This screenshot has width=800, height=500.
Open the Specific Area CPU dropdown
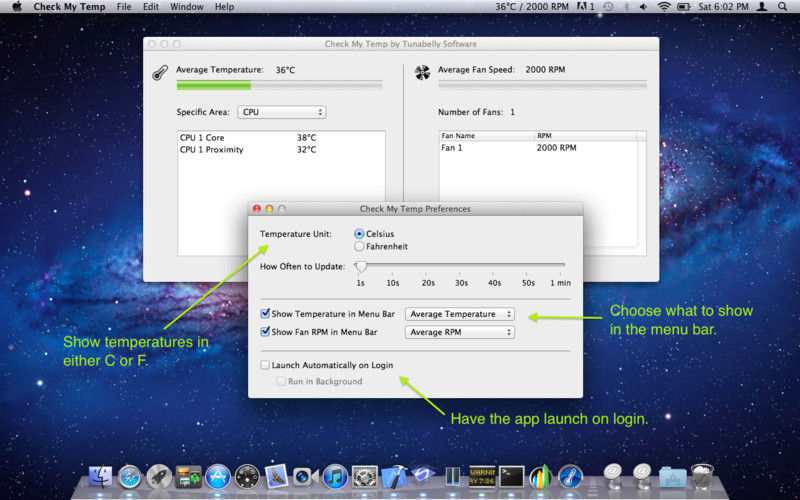pos(282,112)
